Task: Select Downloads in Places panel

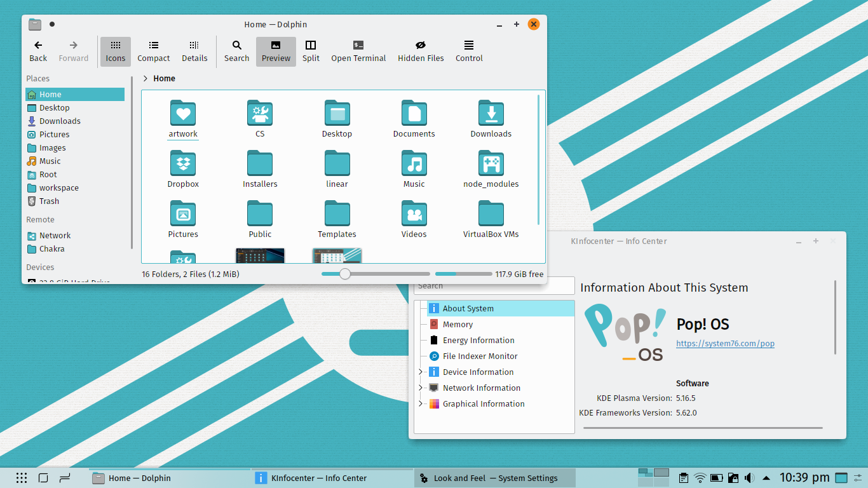Action: point(75,121)
